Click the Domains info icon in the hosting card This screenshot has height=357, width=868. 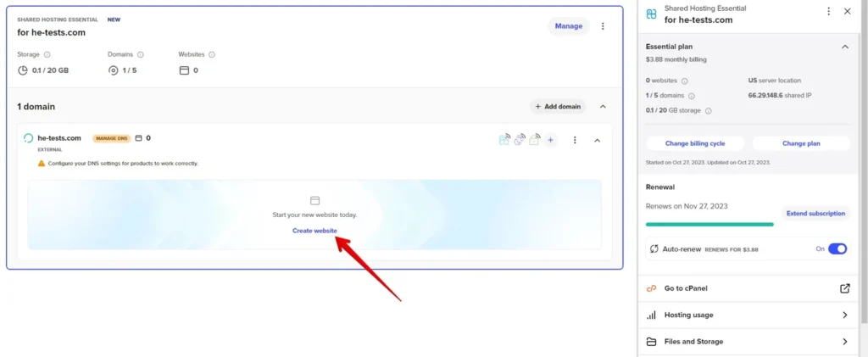click(141, 55)
